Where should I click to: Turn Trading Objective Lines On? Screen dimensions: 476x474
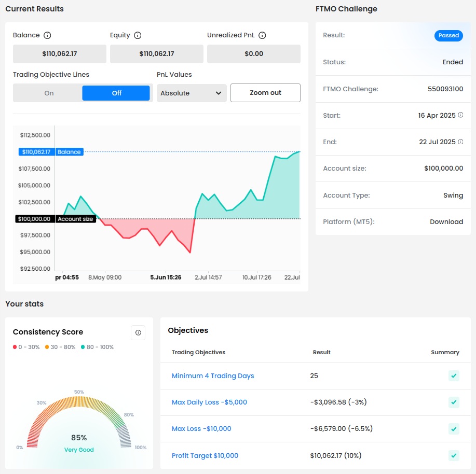[49, 93]
